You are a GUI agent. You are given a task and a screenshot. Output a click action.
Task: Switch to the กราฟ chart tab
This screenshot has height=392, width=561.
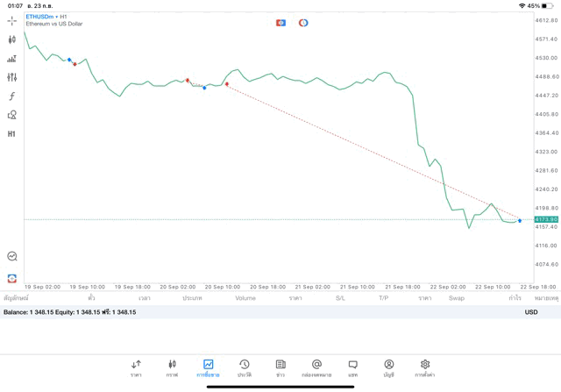[x=172, y=368]
